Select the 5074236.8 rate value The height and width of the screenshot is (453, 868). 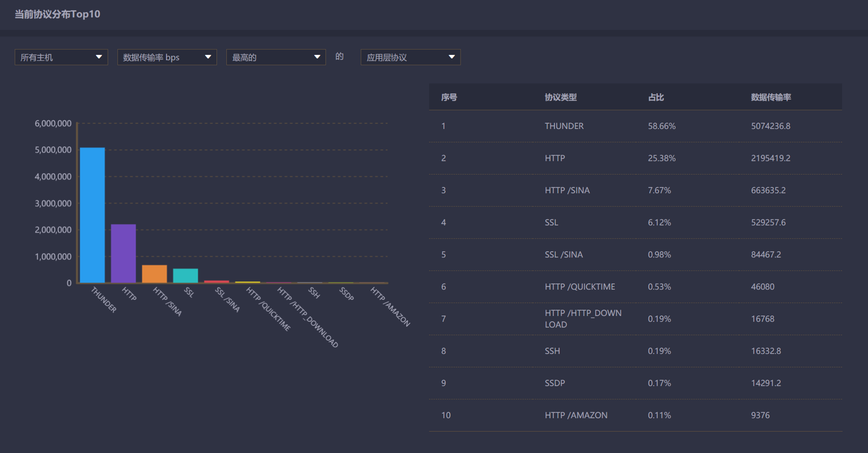pyautogui.click(x=771, y=126)
